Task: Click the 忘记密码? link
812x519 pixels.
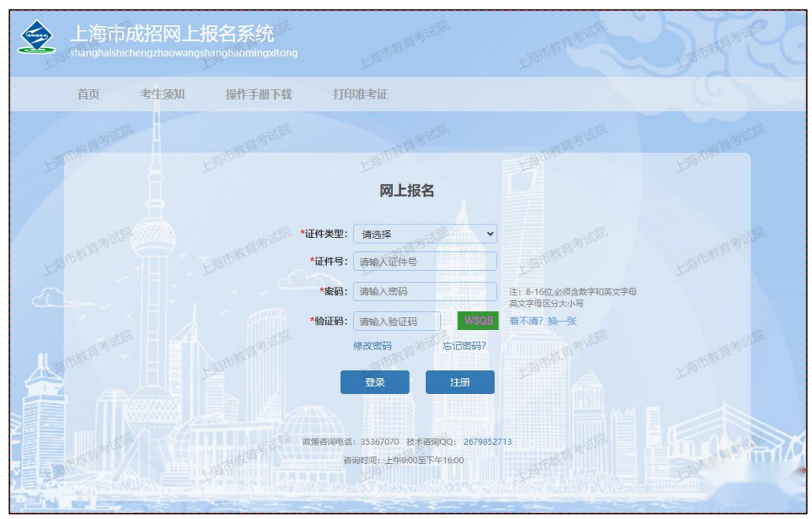Action: pyautogui.click(x=464, y=346)
